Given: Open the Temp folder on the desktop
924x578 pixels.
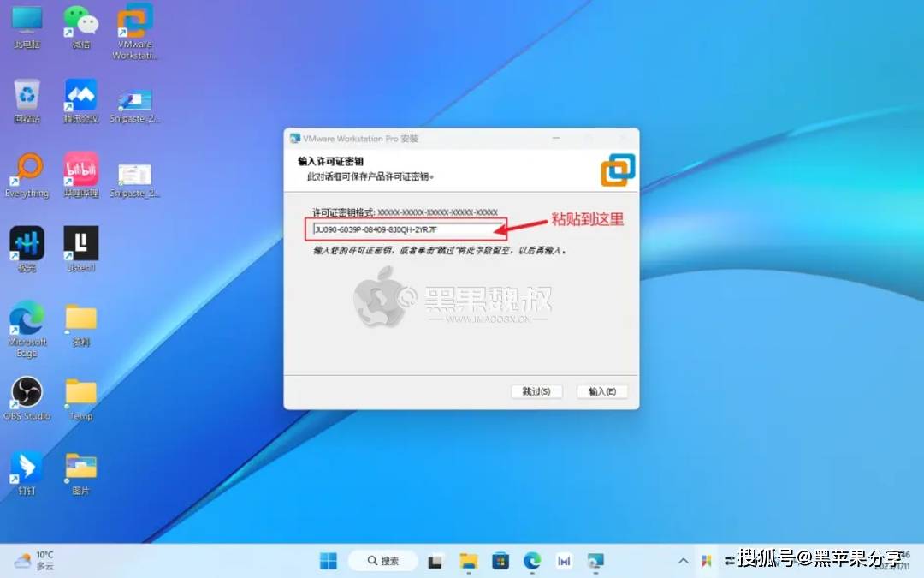Looking at the screenshot, I should [x=80, y=399].
